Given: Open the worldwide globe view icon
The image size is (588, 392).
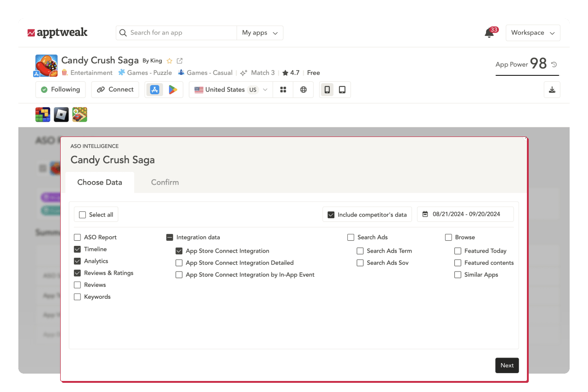Looking at the screenshot, I should tap(303, 90).
